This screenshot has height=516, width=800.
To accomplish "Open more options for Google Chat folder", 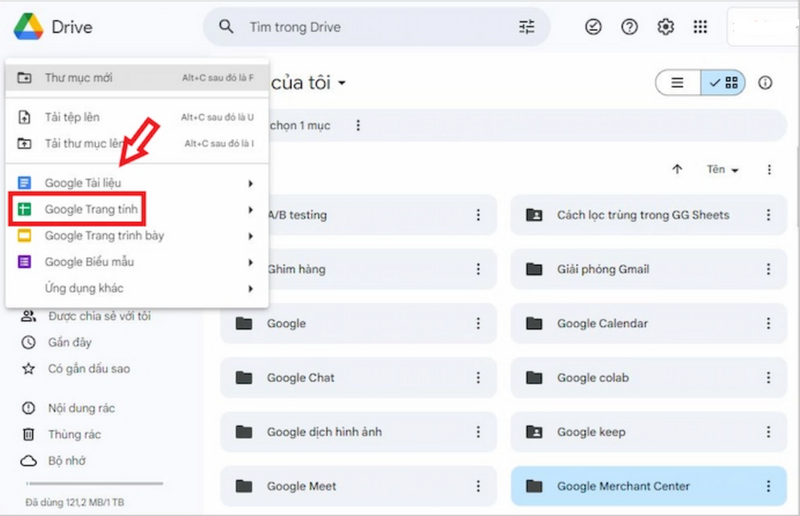I will tap(478, 378).
